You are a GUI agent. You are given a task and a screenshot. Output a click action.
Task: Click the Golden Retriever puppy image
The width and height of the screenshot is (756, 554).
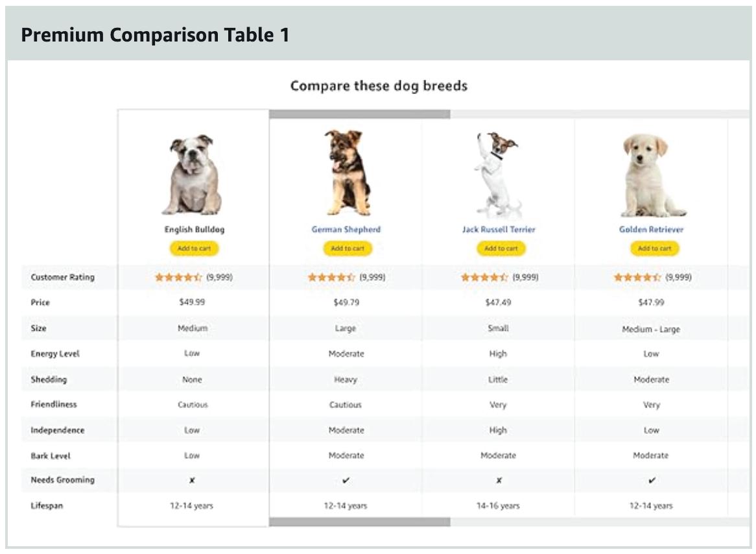(652, 176)
